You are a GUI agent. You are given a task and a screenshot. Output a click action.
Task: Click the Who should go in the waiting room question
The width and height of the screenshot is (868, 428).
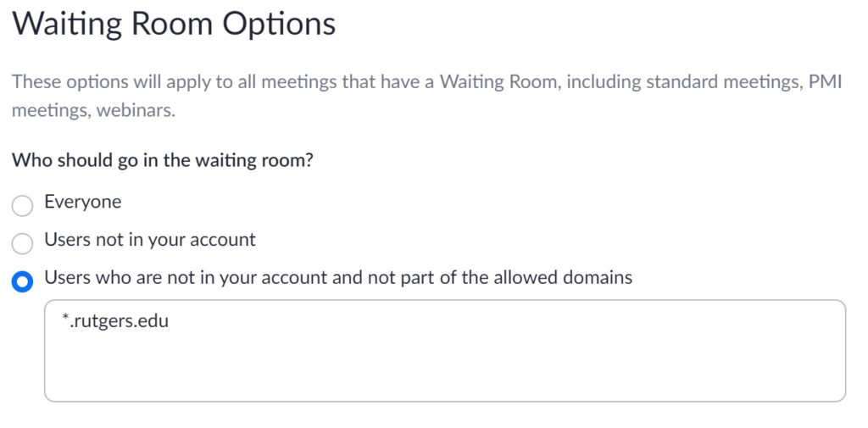click(163, 159)
